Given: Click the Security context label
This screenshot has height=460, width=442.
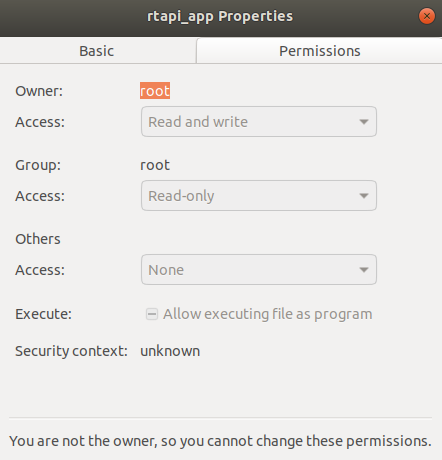Looking at the screenshot, I should [x=71, y=351].
